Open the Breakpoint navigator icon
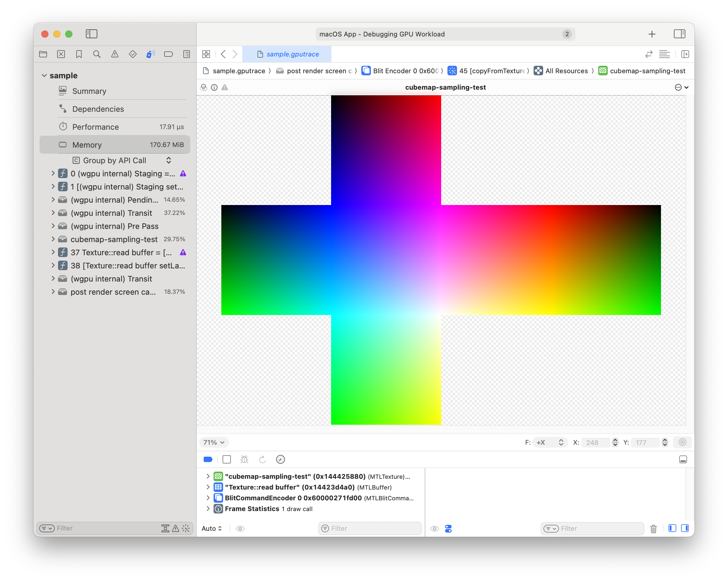The width and height of the screenshot is (728, 581). coord(168,54)
